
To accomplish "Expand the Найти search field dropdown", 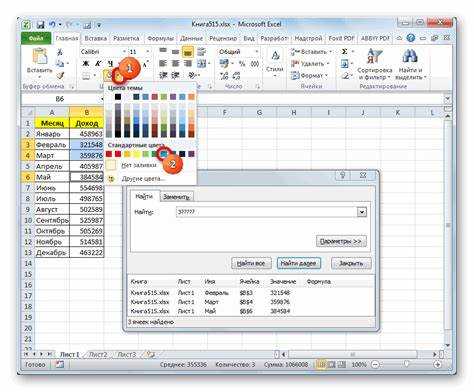I will point(362,212).
